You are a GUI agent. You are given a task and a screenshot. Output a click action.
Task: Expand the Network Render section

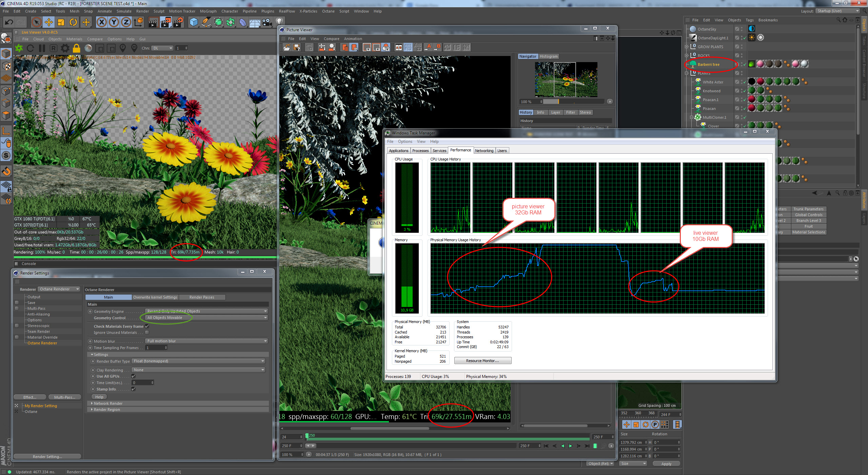(108, 403)
